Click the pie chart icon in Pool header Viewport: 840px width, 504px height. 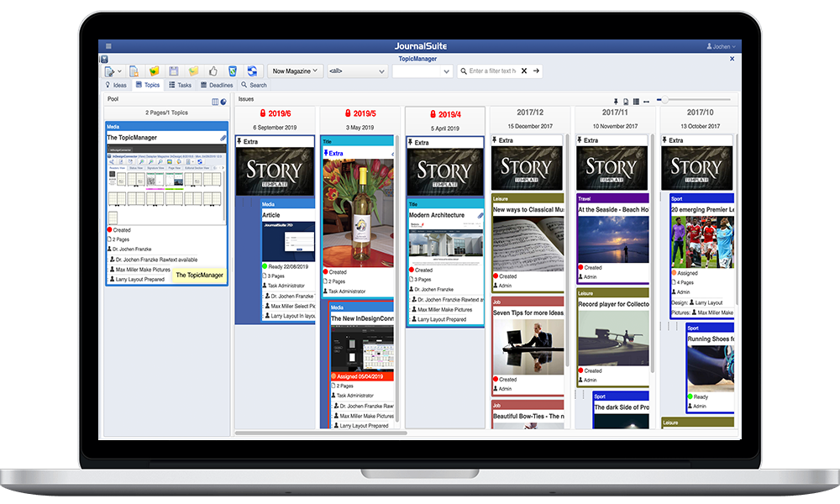pyautogui.click(x=223, y=102)
